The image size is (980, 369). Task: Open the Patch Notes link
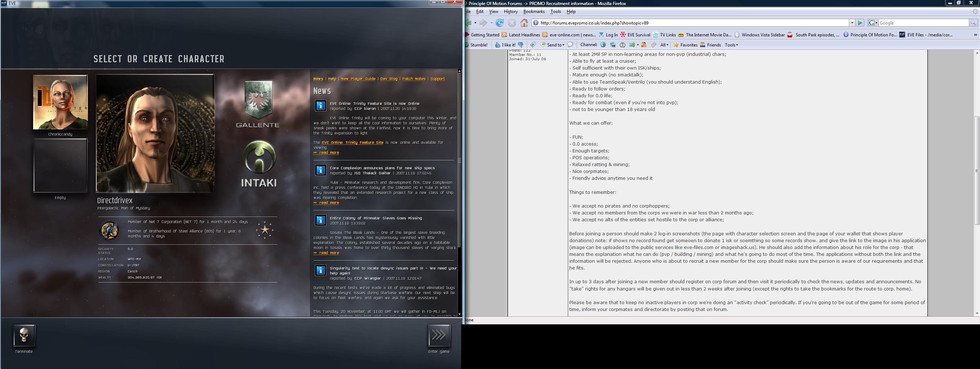(x=414, y=79)
